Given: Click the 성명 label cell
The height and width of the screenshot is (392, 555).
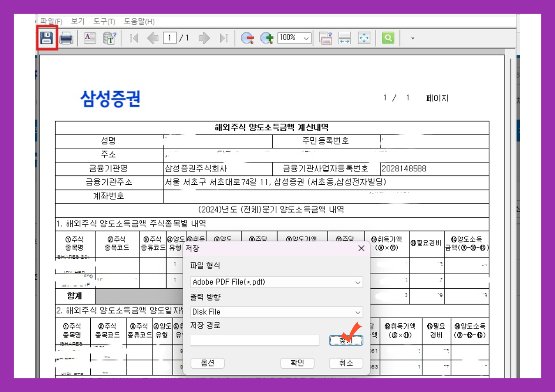Looking at the screenshot, I should click(108, 141).
